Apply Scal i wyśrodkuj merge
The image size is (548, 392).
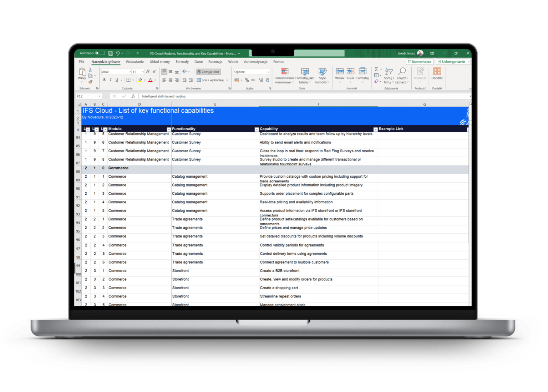tap(210, 80)
